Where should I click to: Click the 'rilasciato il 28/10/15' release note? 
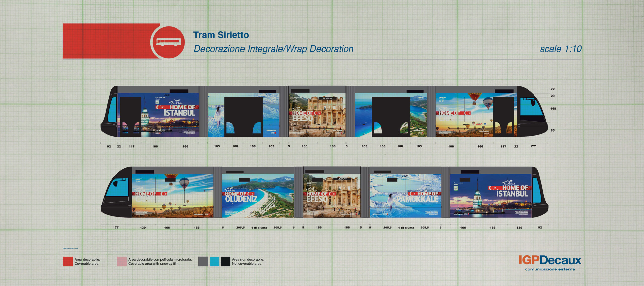click(x=70, y=249)
